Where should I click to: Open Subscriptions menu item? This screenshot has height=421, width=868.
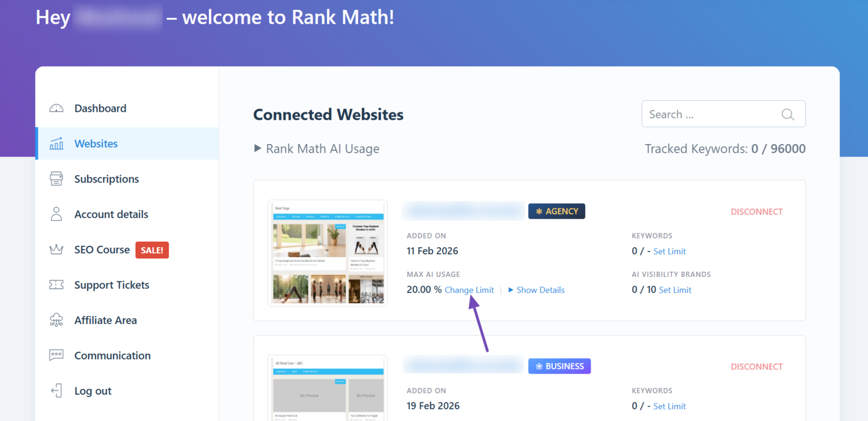pyautogui.click(x=127, y=179)
